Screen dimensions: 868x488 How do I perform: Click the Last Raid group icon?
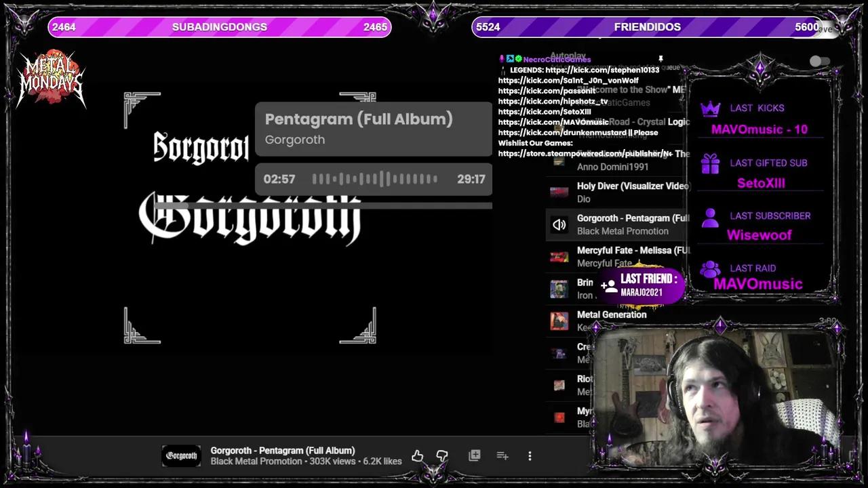pos(710,269)
